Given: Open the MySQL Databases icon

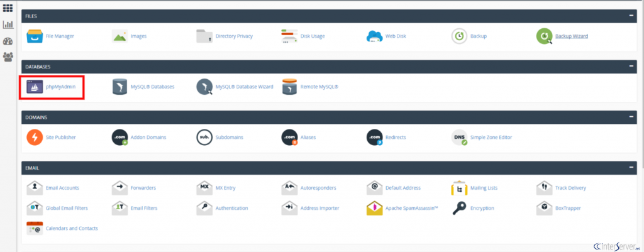Looking at the screenshot, I should (119, 87).
